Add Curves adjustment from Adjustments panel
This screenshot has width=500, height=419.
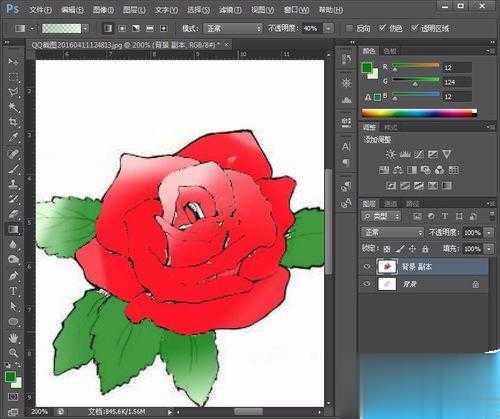pyautogui.click(x=419, y=154)
